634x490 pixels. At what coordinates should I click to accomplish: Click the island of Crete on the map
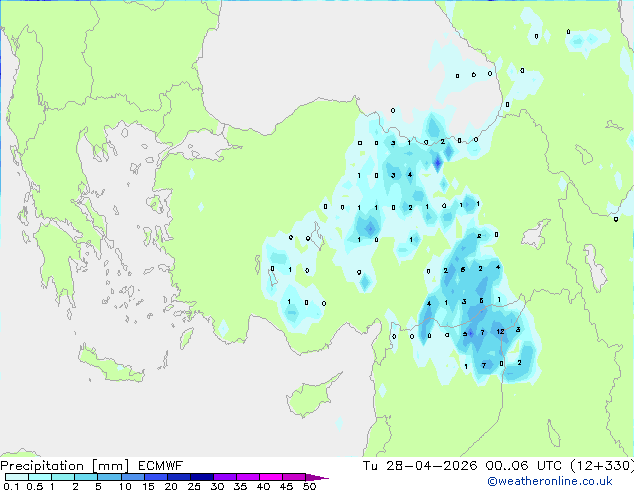(x=110, y=366)
